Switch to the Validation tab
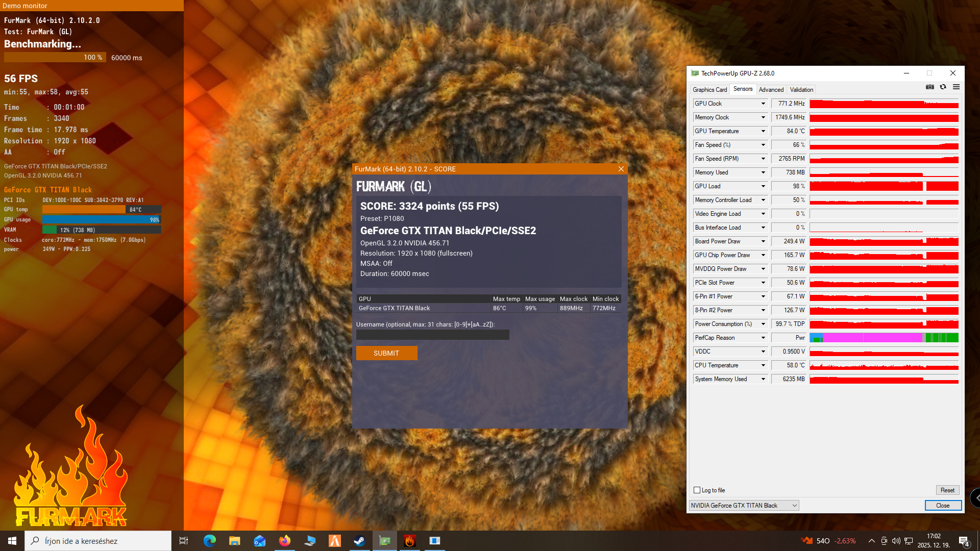 point(801,90)
